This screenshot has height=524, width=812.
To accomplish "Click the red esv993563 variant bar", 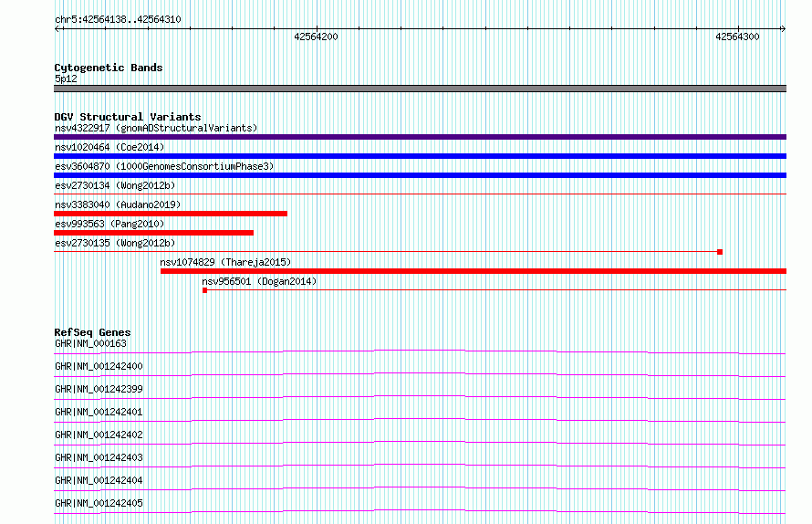I will point(154,233).
